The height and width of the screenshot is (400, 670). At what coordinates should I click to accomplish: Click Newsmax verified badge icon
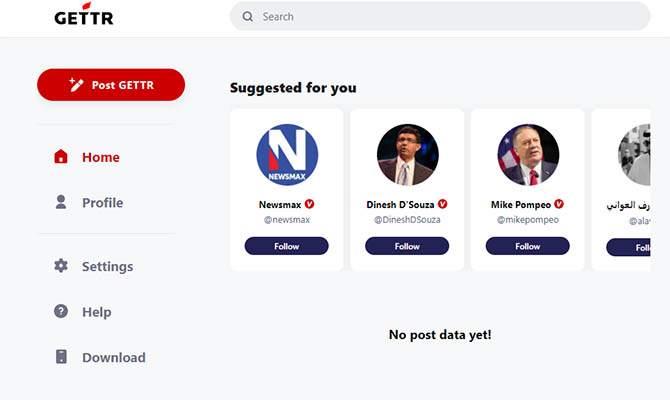(x=310, y=204)
